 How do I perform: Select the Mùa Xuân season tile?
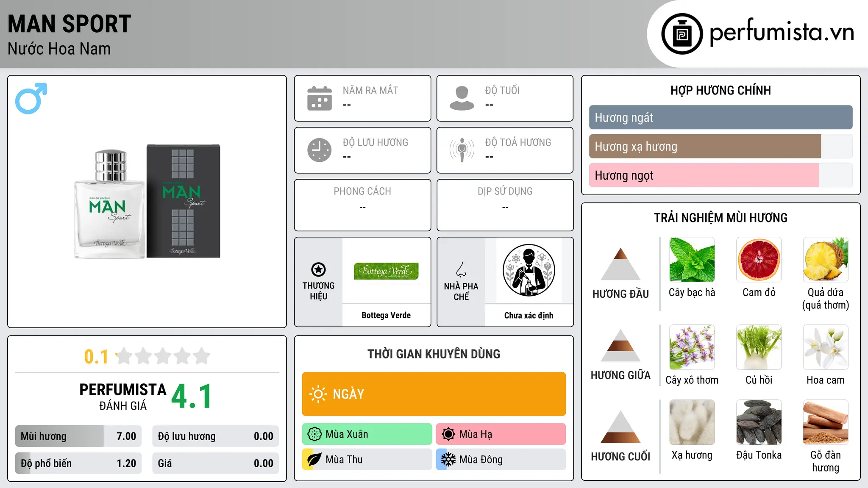point(367,434)
